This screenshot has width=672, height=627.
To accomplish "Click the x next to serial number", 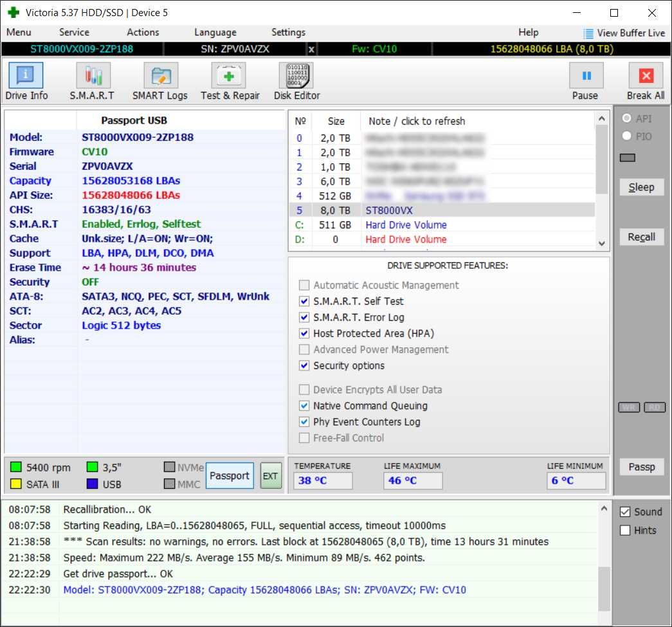I will [312, 50].
